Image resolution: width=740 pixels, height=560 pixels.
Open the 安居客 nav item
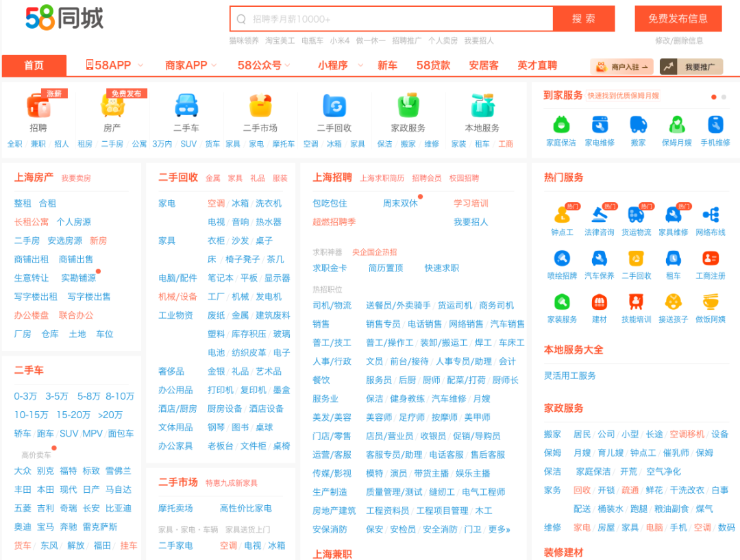tap(484, 65)
